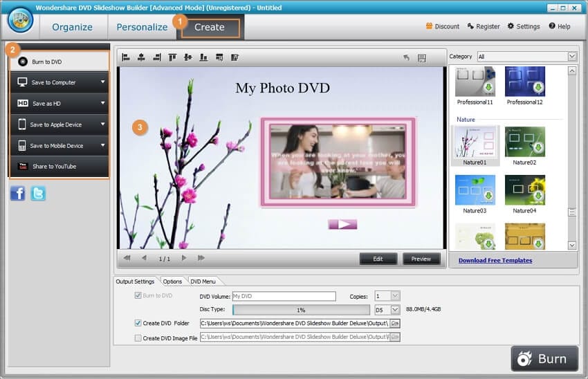Screen dimensions: 588x379
Task: Share via the Twitter icon
Action: 38,194
